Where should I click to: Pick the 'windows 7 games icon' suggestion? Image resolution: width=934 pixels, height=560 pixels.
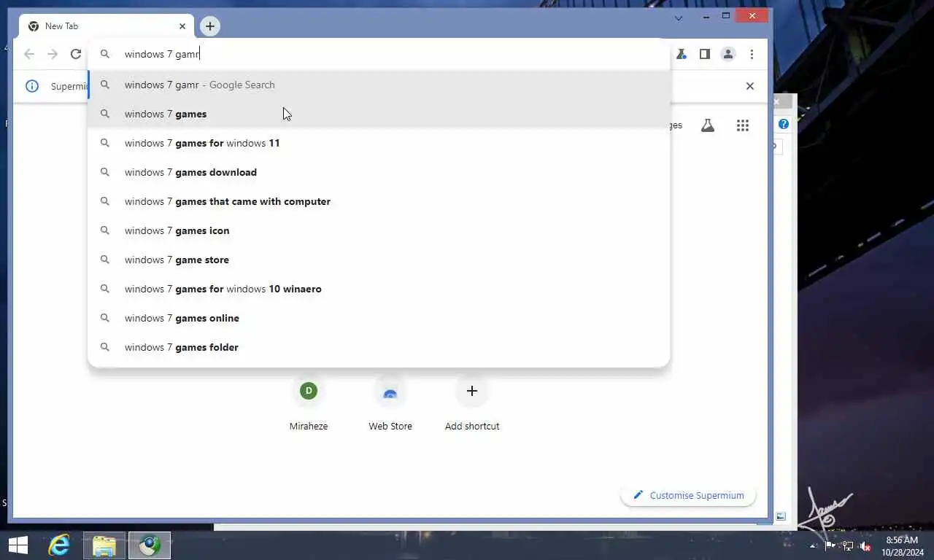379,230
